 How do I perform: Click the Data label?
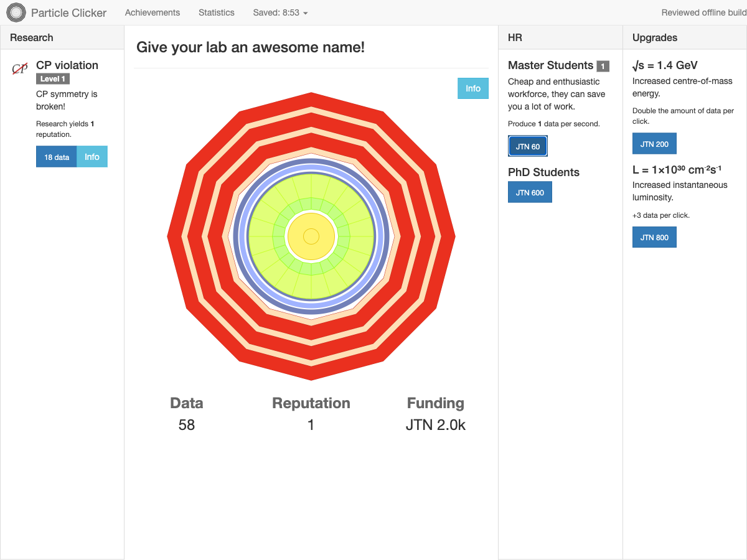coord(187,403)
